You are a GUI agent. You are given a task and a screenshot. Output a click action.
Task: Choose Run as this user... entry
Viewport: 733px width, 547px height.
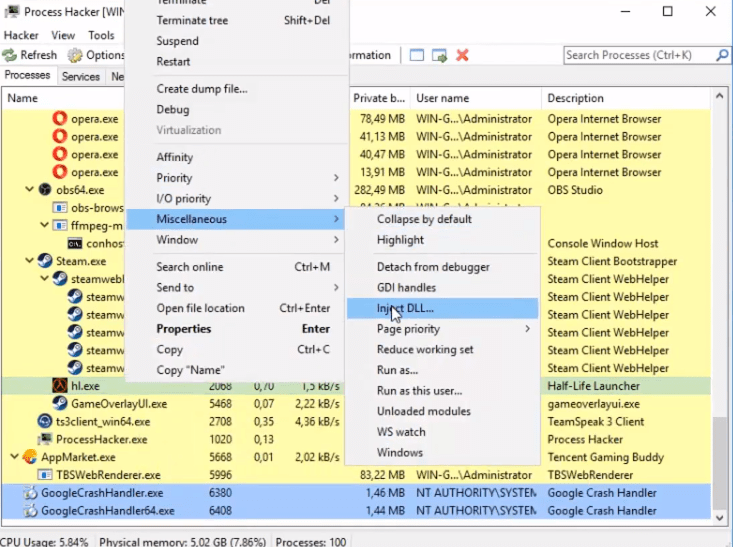pos(442,390)
